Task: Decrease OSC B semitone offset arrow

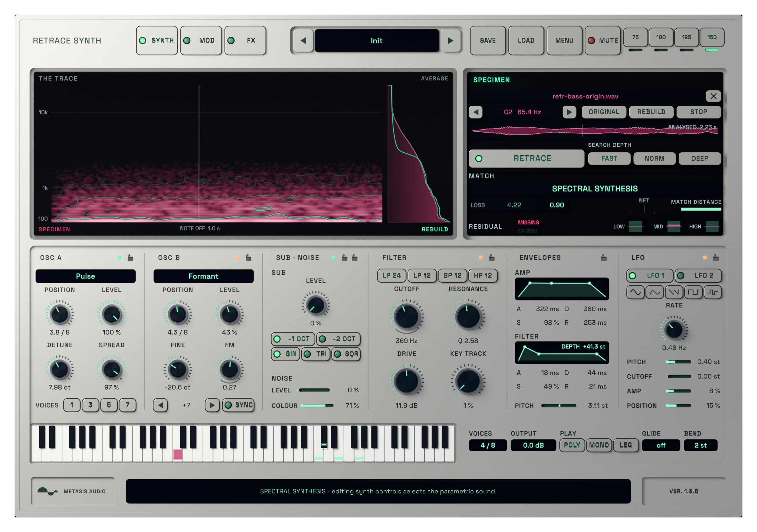Action: pos(161,405)
